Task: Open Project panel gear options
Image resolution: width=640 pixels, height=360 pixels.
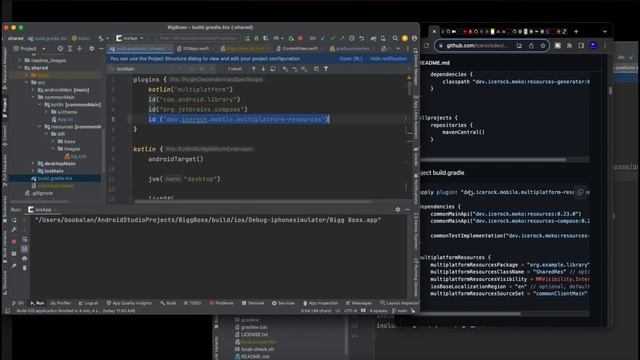Action: 91,49
